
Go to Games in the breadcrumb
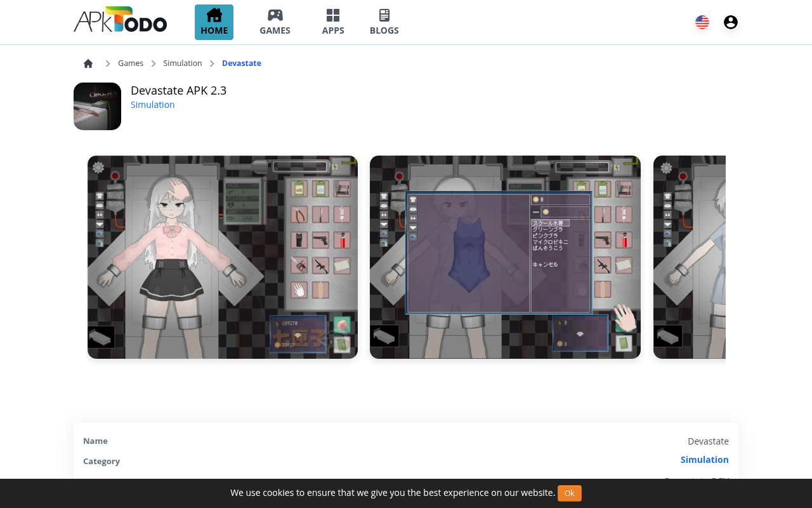[131, 63]
